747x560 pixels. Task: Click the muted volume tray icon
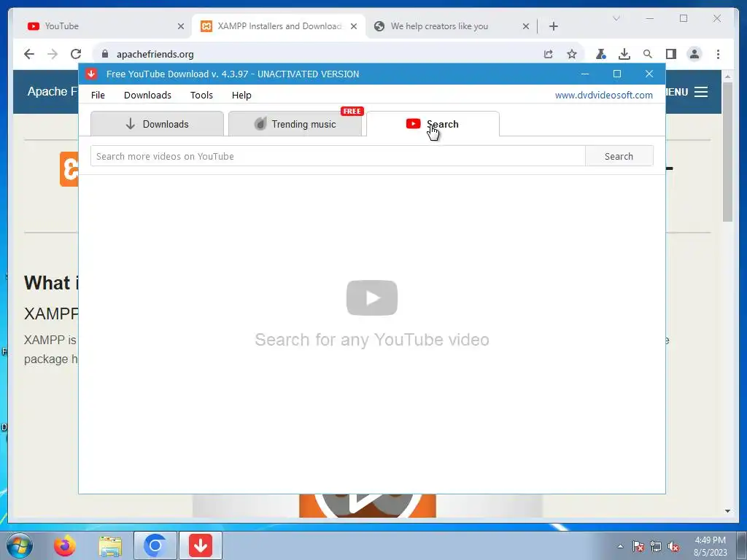[x=673, y=546]
